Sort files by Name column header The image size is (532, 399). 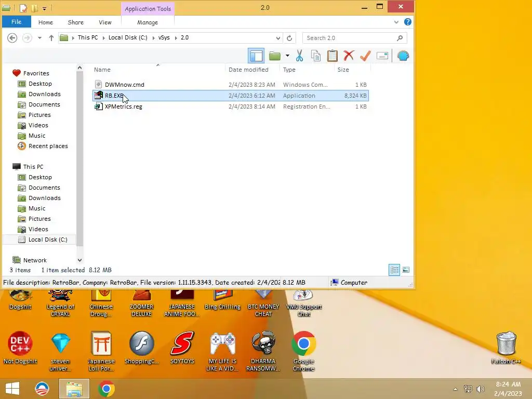[102, 70]
